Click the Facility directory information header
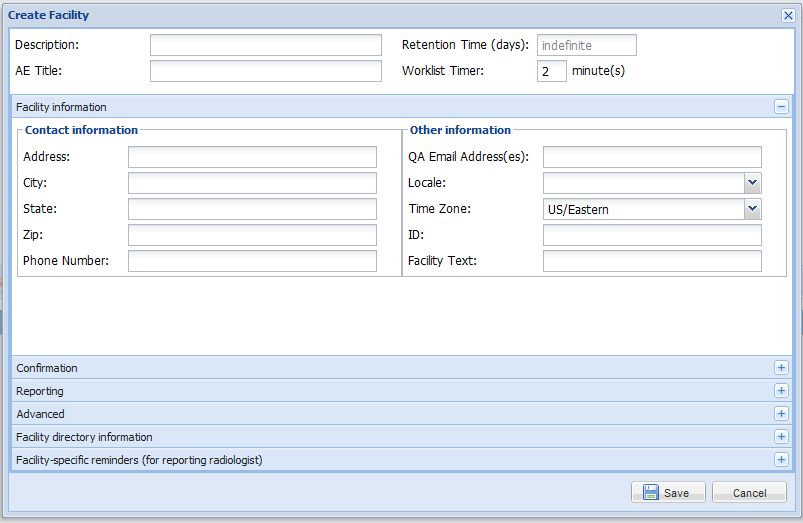The width and height of the screenshot is (803, 523). tap(402, 436)
